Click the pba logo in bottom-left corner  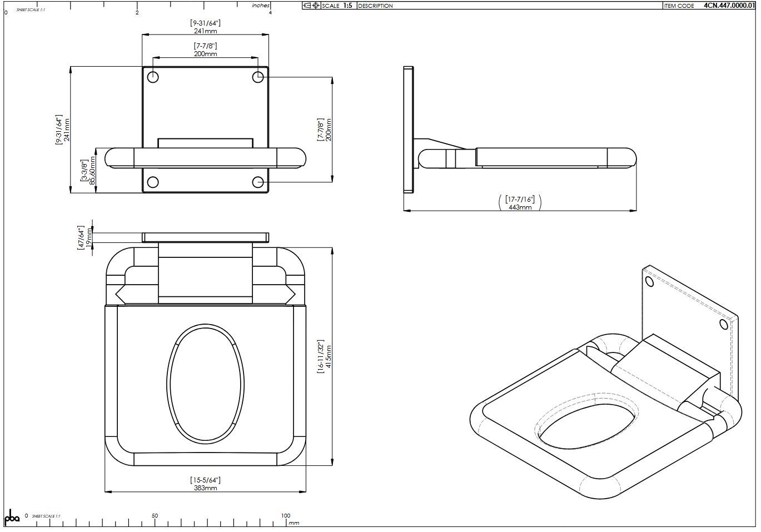(x=12, y=517)
